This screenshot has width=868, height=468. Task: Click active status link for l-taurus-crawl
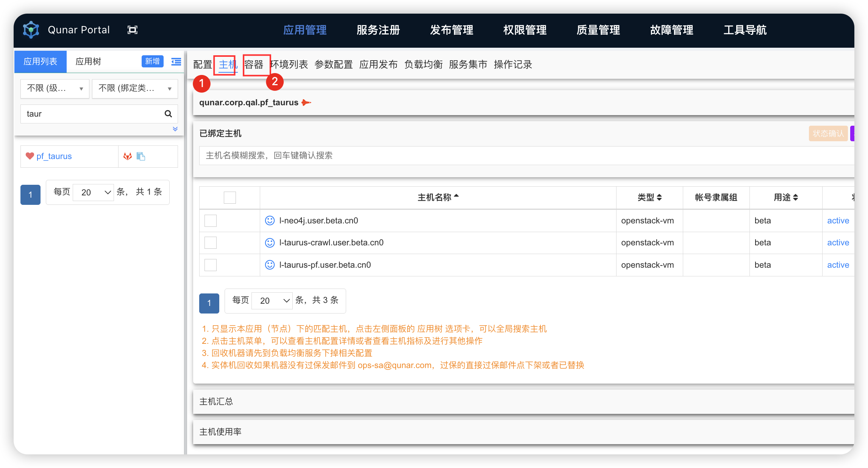[838, 242]
